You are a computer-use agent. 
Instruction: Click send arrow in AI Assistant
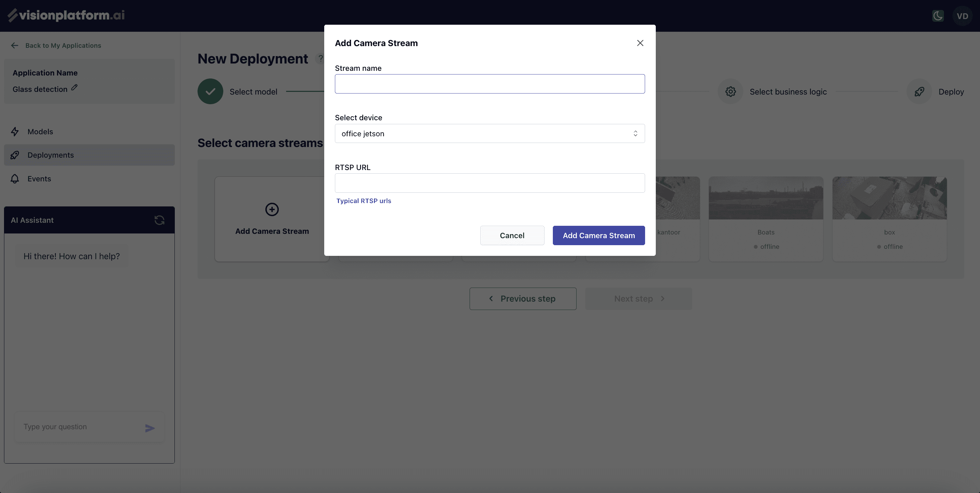(x=150, y=429)
